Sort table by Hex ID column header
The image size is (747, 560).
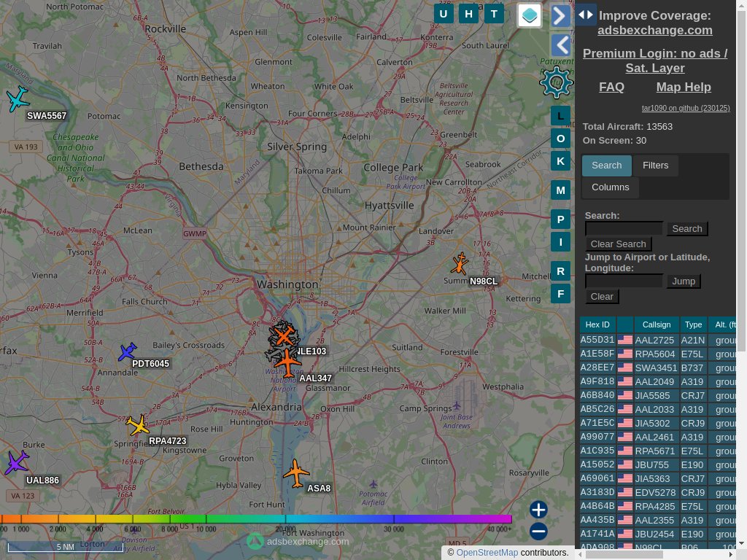click(x=597, y=324)
